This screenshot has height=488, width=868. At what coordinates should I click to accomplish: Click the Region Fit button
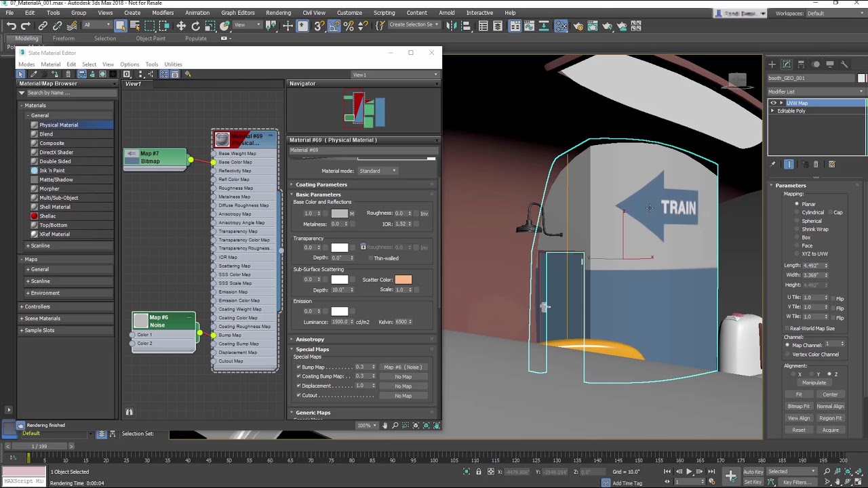coord(830,418)
